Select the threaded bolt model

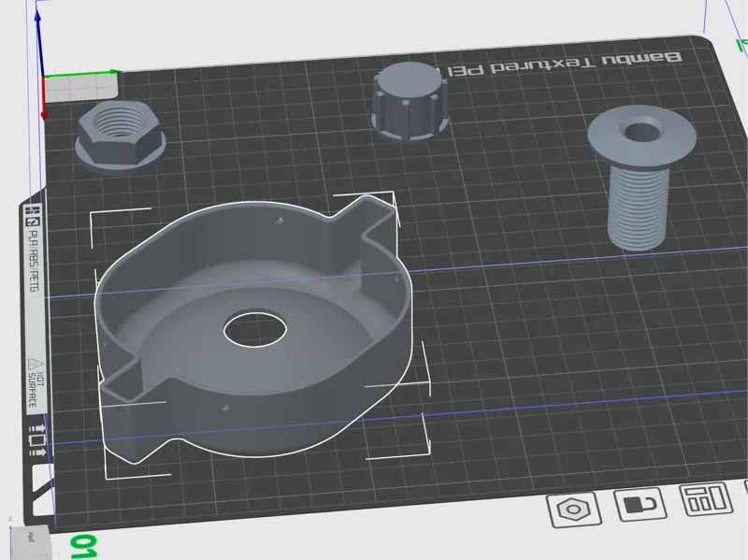[x=640, y=177]
